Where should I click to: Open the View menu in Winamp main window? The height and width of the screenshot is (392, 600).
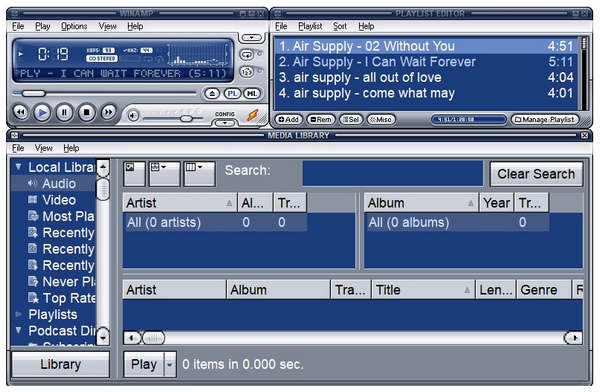[107, 26]
